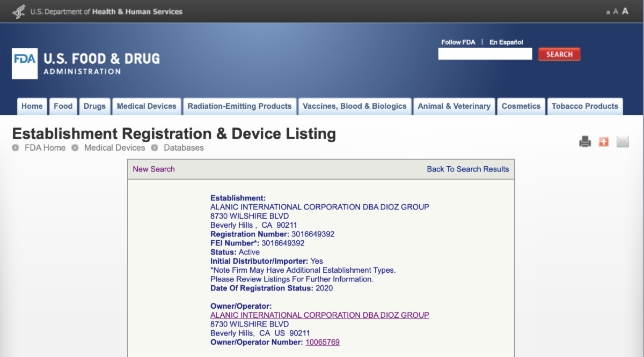
Task: Select the largest font size A
Action: [625, 11]
